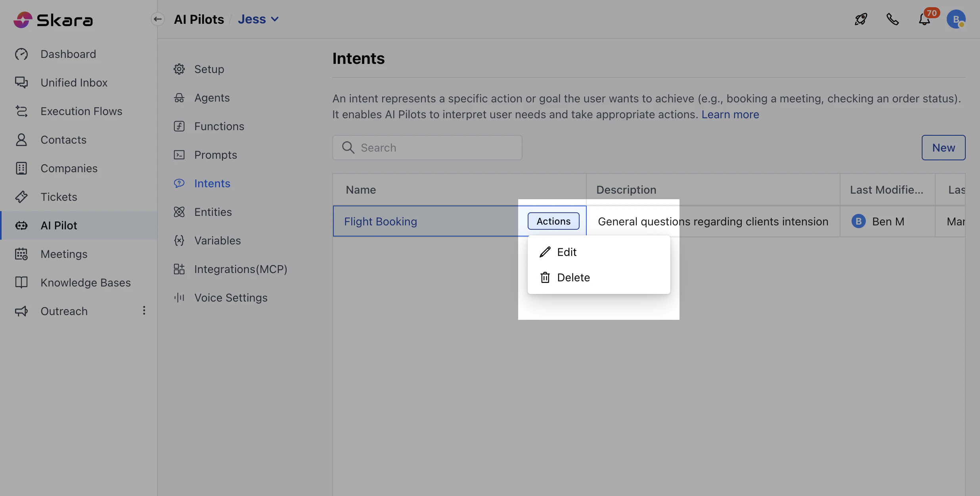The width and height of the screenshot is (980, 496).
Task: Click AI Pilots breadcrumb
Action: 199,19
